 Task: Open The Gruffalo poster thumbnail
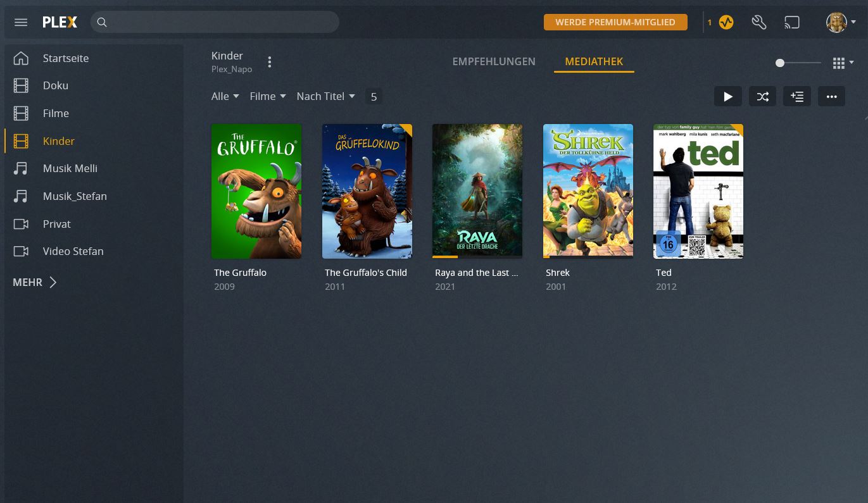coord(256,190)
